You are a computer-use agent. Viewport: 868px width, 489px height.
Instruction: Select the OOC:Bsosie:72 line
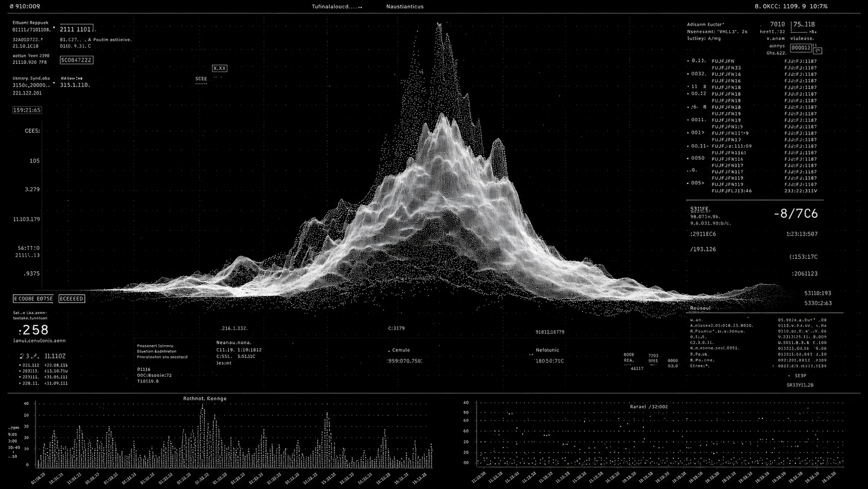(x=154, y=375)
